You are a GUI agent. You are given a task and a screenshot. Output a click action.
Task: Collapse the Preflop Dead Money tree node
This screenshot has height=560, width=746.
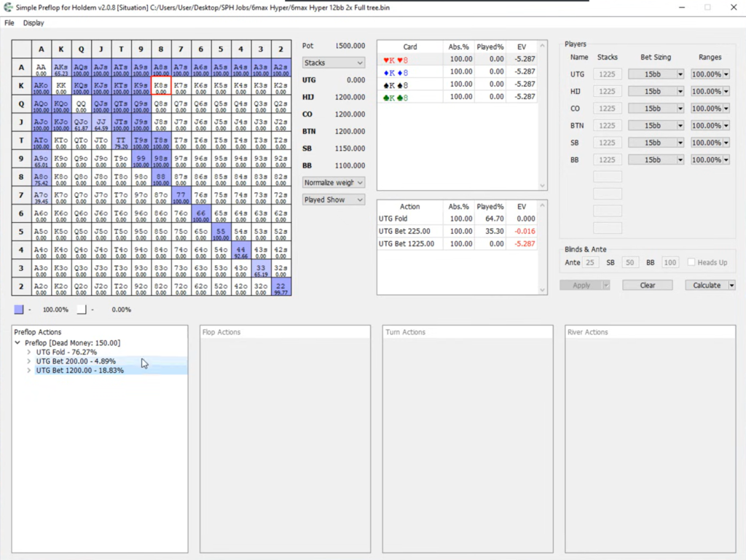17,343
